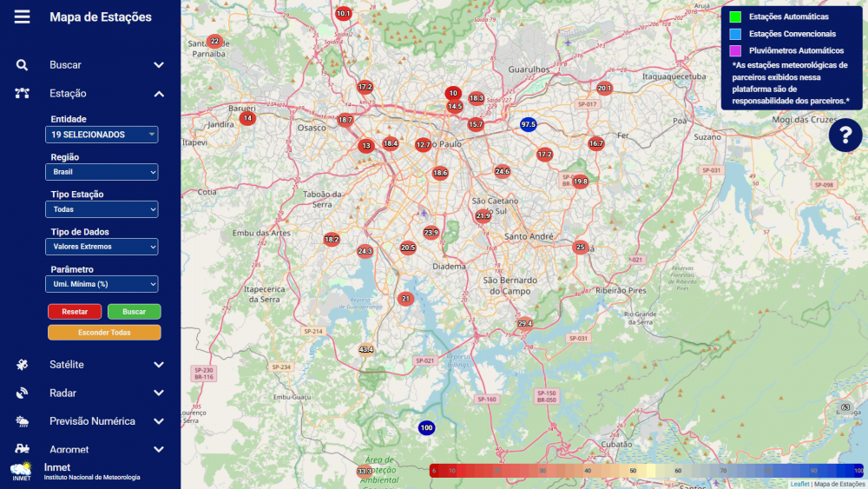Click the blue 97.5 station marker
Viewport: 868px width, 489px height.
[x=529, y=124]
